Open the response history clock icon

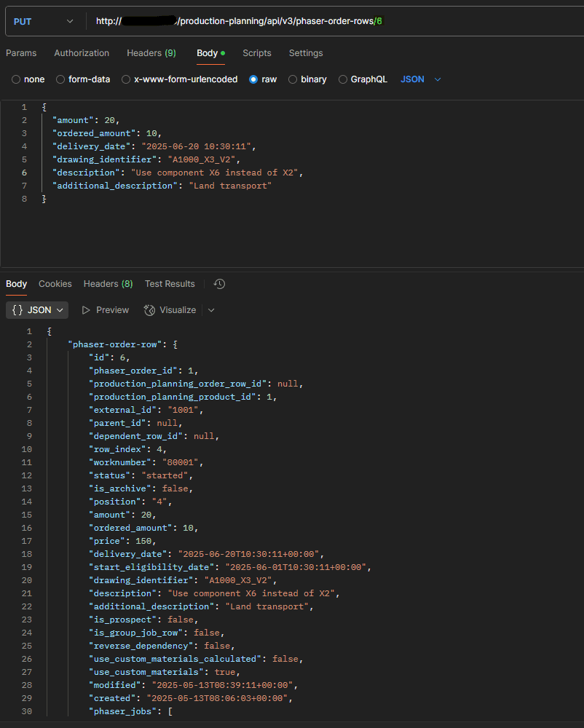[x=219, y=284]
